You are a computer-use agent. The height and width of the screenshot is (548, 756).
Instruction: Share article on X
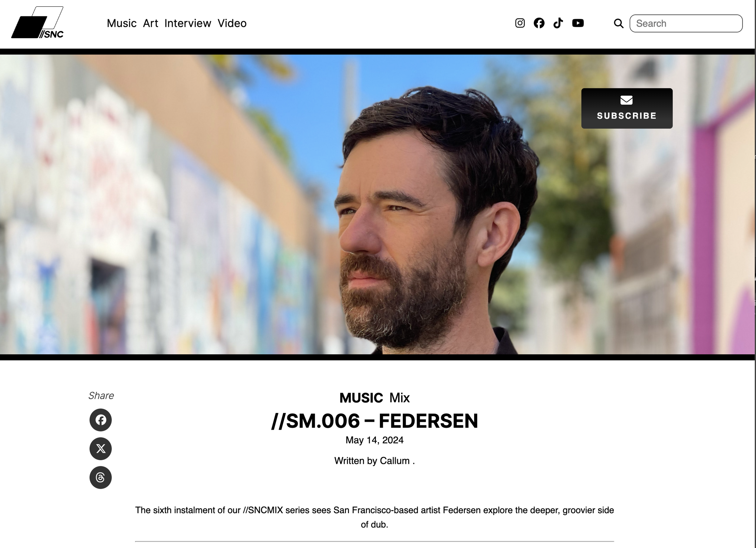(101, 448)
